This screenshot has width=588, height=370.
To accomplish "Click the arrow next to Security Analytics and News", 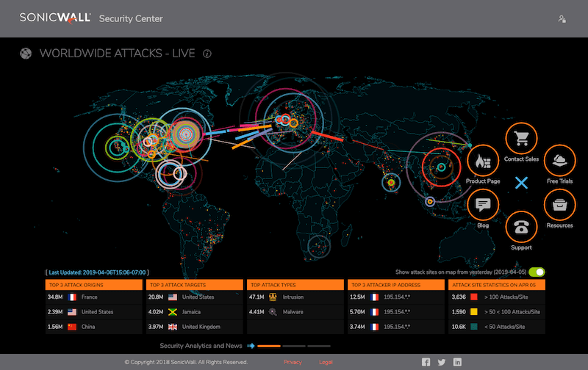I will [x=251, y=345].
